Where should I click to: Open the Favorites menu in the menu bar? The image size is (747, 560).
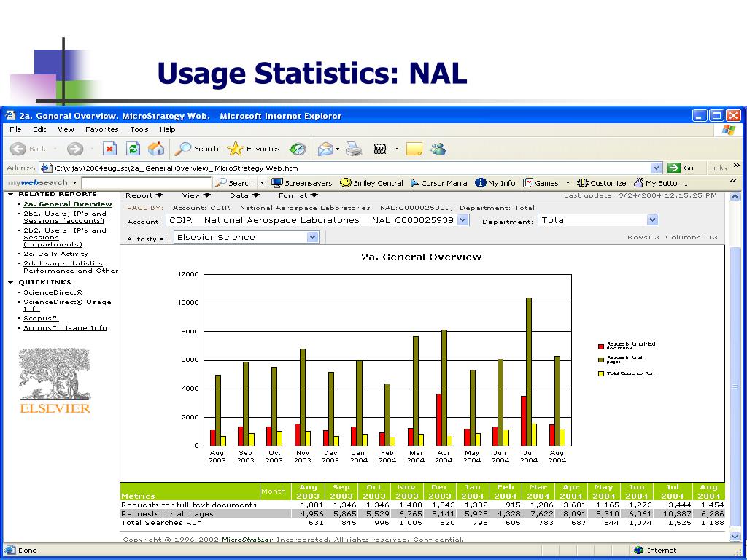[102, 130]
